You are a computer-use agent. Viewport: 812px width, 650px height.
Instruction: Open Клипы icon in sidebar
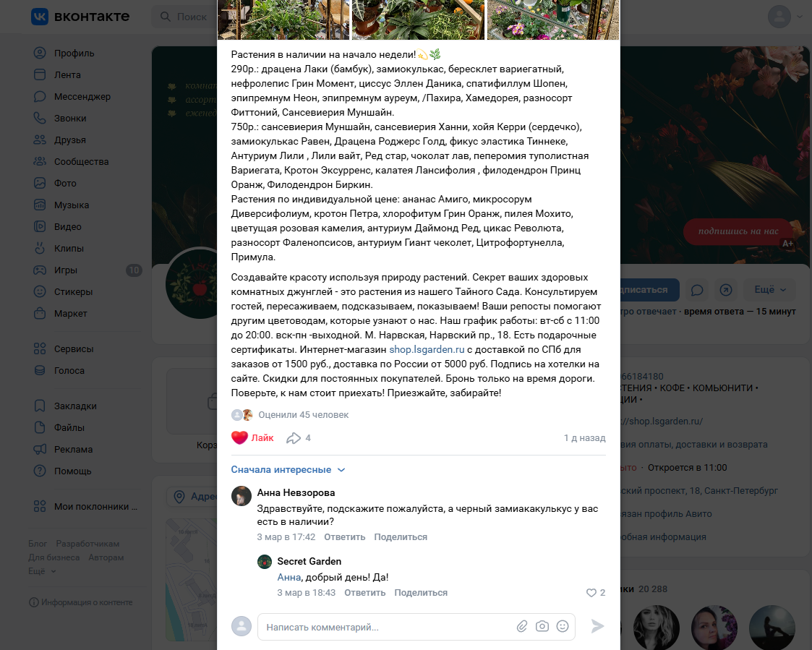[40, 249]
